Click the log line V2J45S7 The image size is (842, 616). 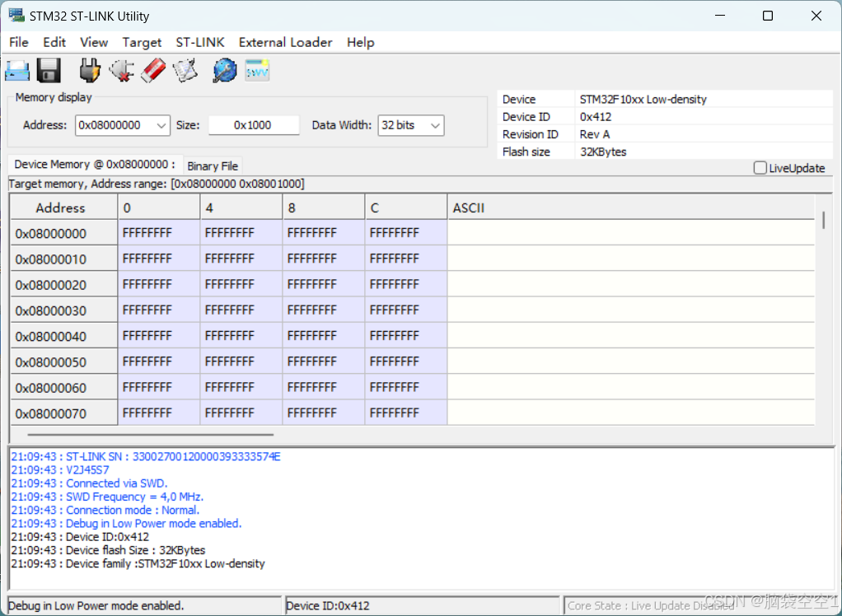60,470
